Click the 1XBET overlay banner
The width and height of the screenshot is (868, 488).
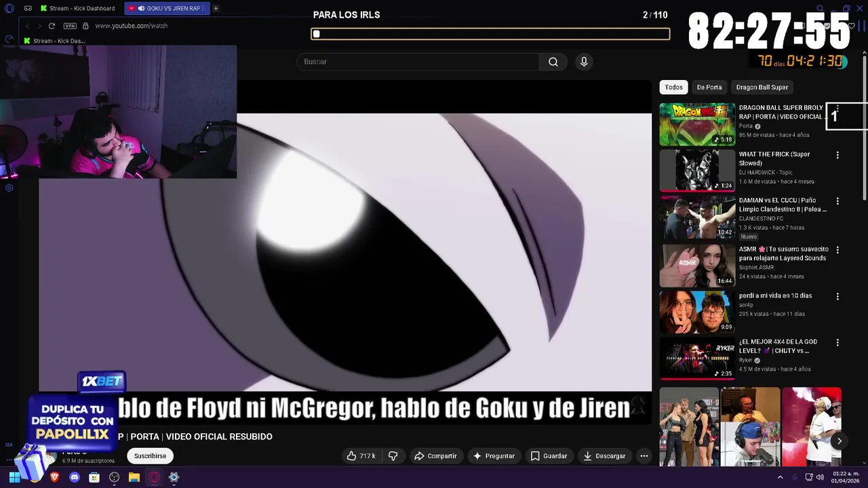pos(102,382)
